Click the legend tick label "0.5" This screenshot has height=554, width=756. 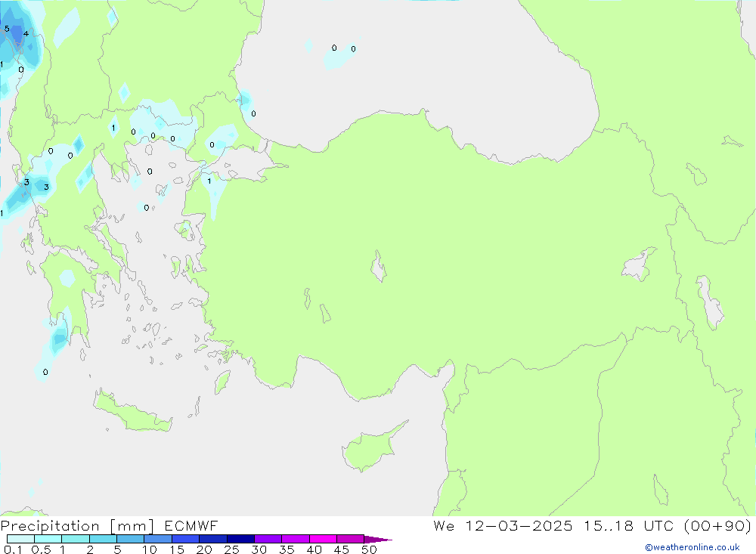pyautogui.click(x=41, y=549)
